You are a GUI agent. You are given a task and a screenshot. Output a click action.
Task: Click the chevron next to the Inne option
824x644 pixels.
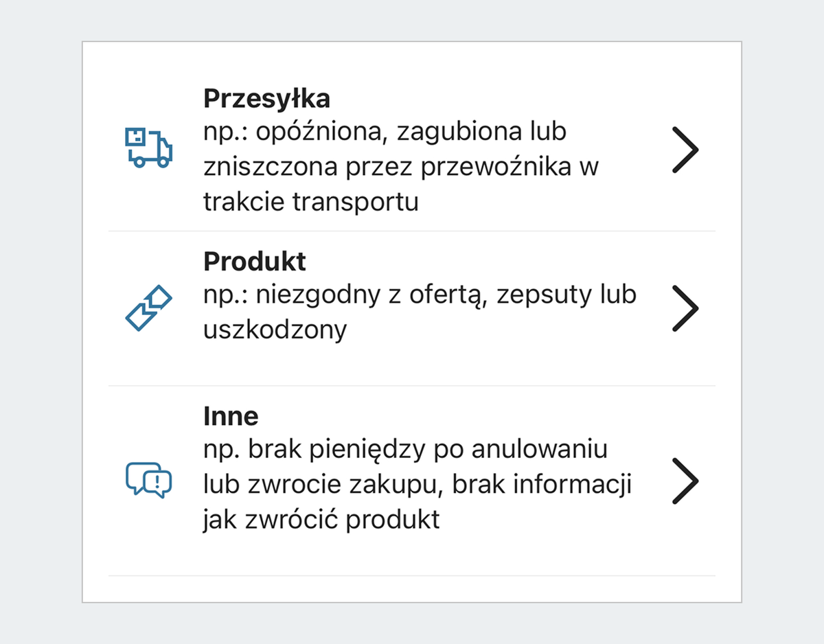[686, 481]
